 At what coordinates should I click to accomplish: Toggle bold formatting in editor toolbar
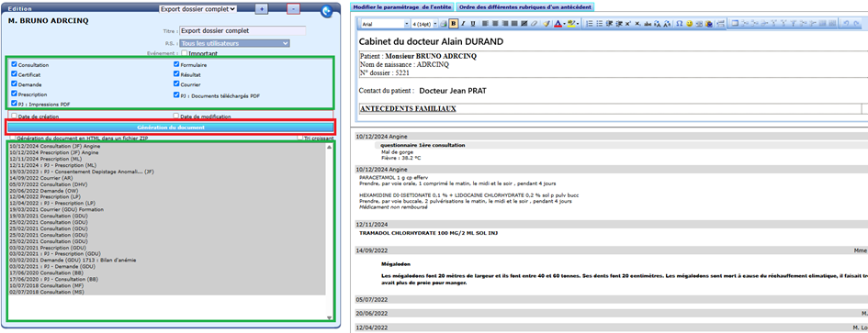(x=454, y=24)
